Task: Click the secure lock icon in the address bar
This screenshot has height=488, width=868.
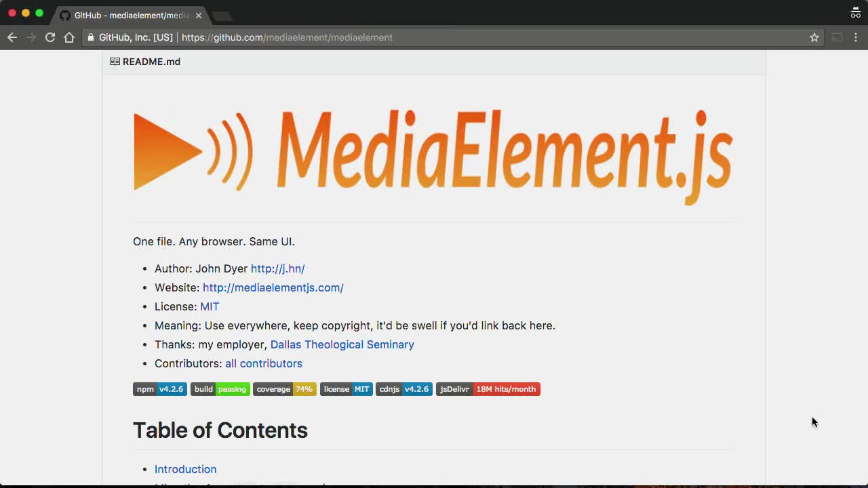Action: pyautogui.click(x=91, y=37)
